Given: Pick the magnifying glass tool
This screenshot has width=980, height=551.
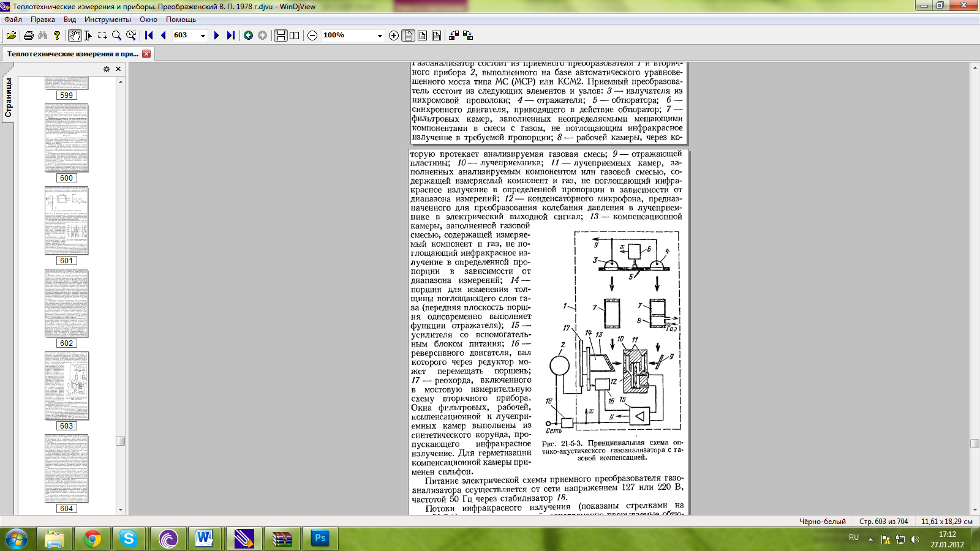Looking at the screenshot, I should (x=116, y=36).
